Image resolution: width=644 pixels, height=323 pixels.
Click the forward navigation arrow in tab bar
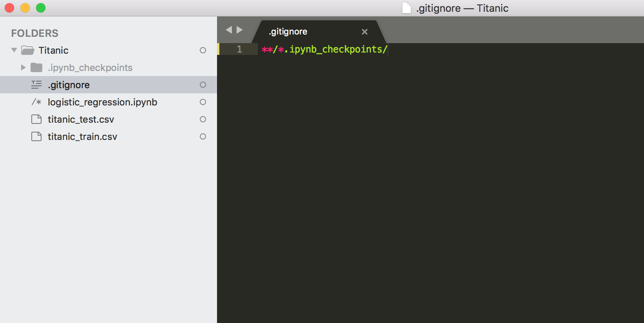[x=240, y=30]
